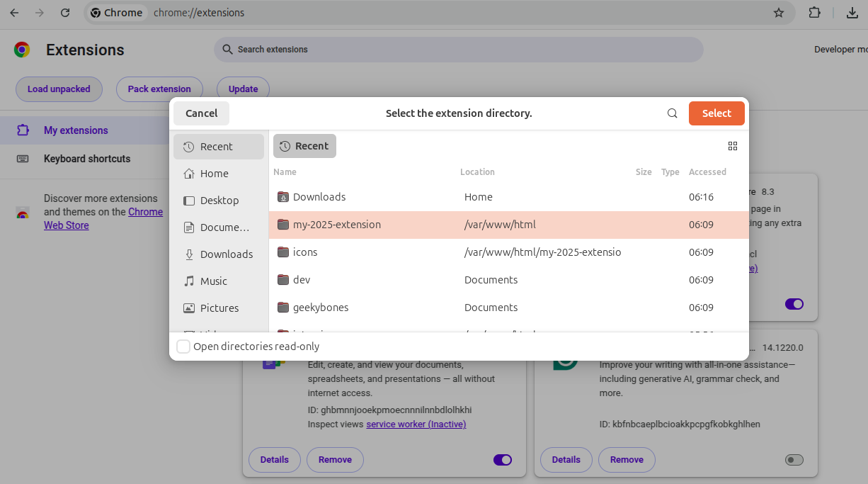Click 06:16 accessed time for Downloads

click(x=701, y=197)
